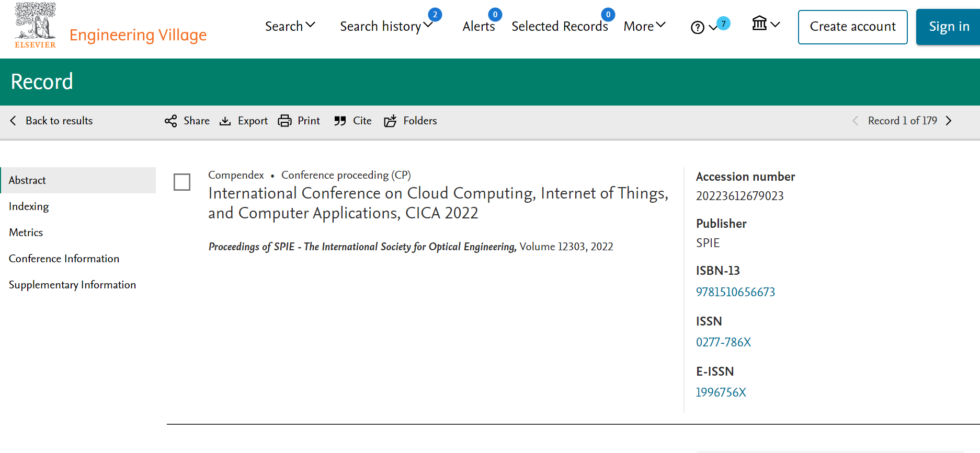Viewport: 980px width, 453px height.
Task: Switch to Conference Information section
Action: point(64,259)
